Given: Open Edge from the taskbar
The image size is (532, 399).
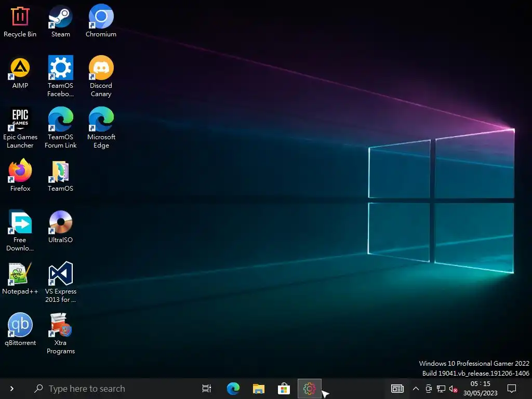Looking at the screenshot, I should [233, 389].
